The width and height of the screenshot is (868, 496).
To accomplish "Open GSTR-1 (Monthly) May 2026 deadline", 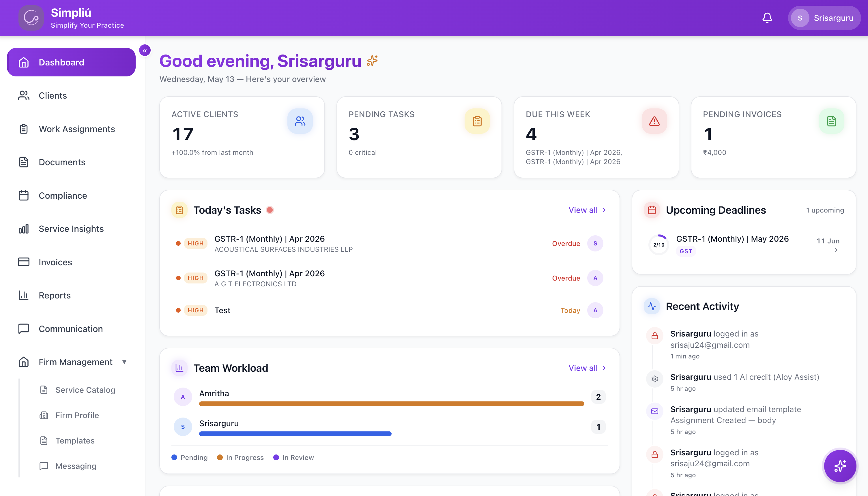I will click(744, 245).
